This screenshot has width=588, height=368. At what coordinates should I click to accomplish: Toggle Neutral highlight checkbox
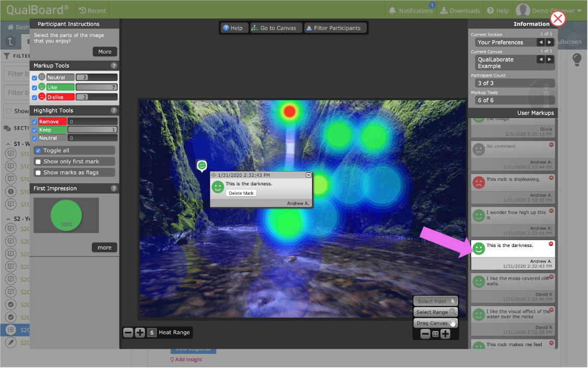pyautogui.click(x=34, y=138)
